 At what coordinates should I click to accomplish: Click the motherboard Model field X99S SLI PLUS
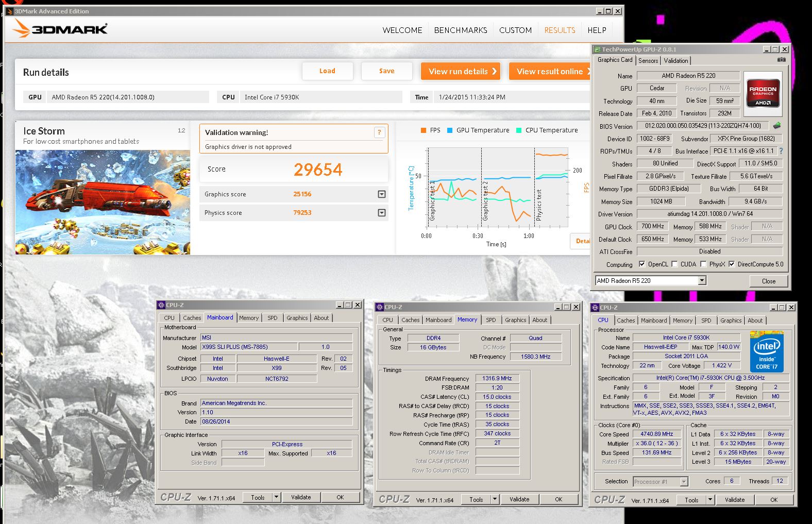[x=248, y=347]
